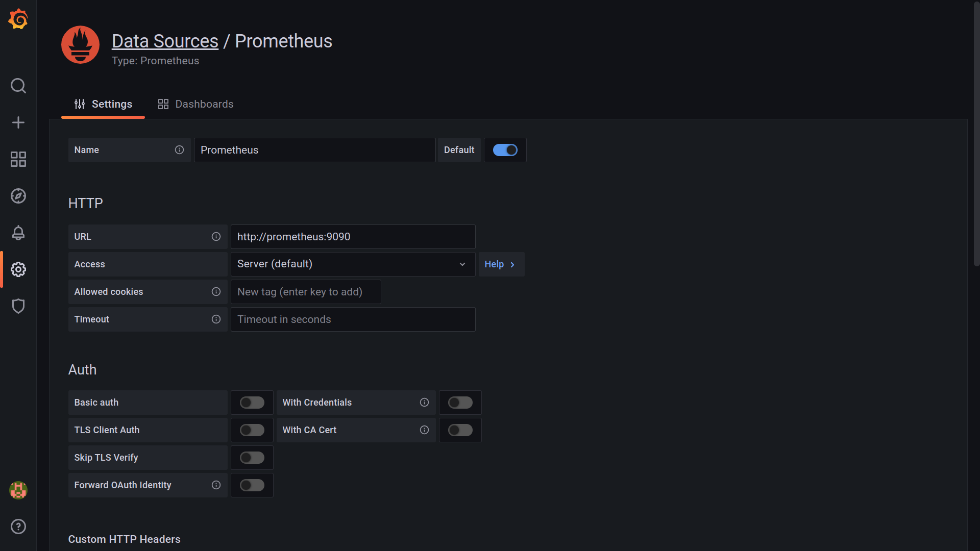
Task: Click the URL info icon
Action: point(216,237)
